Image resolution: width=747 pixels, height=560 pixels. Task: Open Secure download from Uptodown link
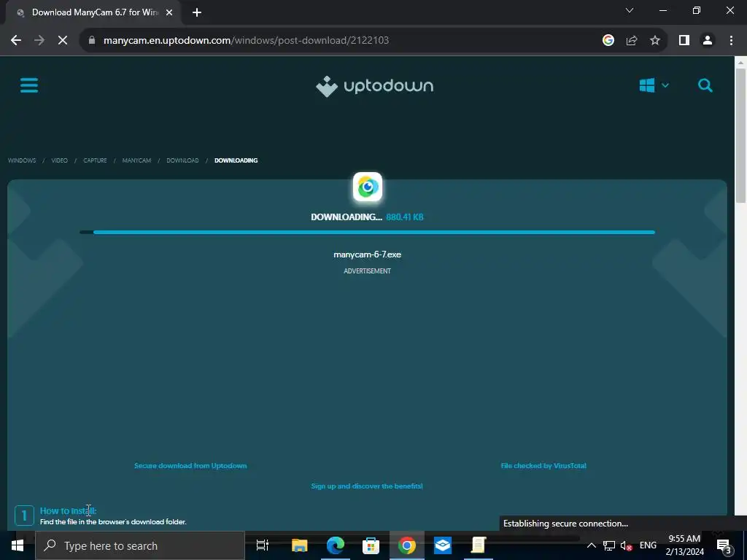pos(190,466)
